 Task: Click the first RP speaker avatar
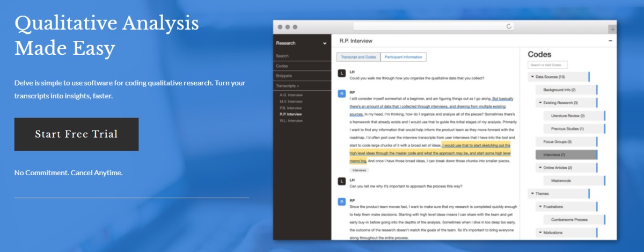pyautogui.click(x=341, y=94)
